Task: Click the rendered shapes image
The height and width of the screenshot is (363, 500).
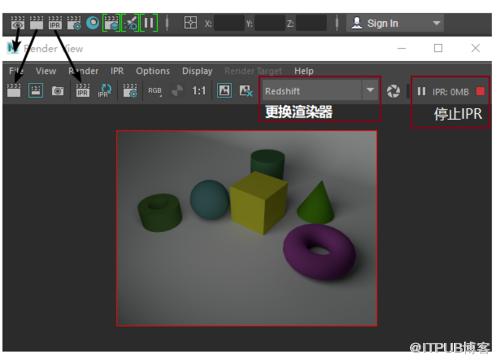Action: (247, 228)
